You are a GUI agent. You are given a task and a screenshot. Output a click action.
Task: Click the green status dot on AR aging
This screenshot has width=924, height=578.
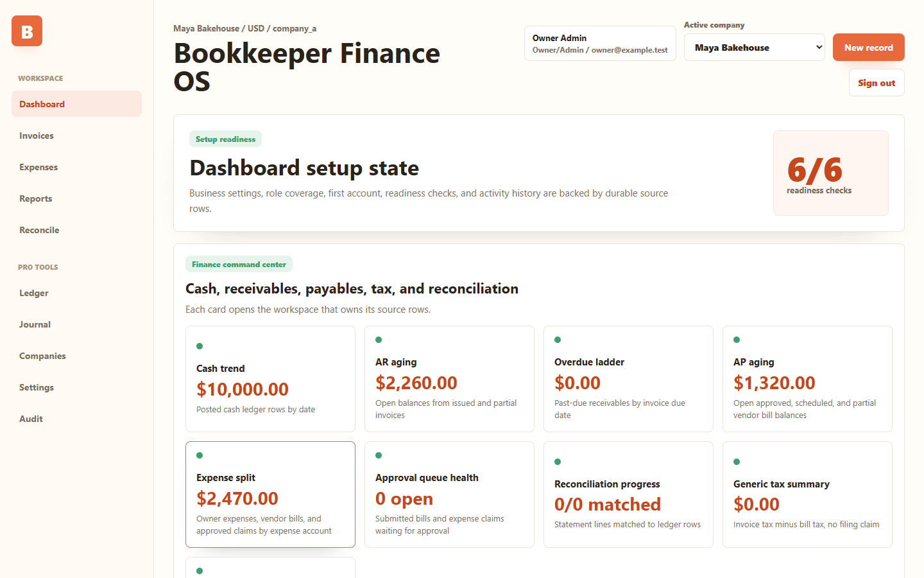click(x=379, y=340)
